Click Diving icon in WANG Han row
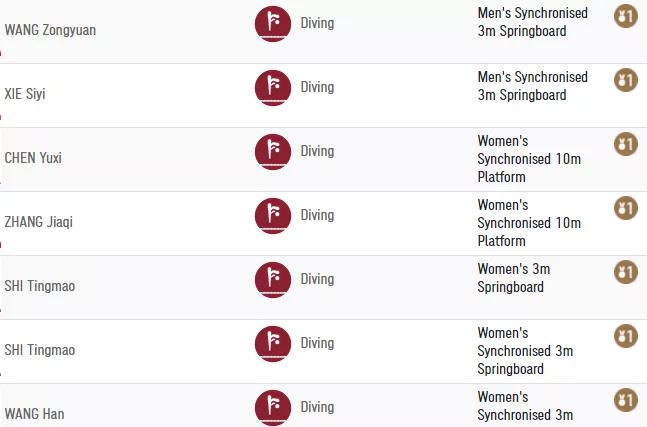The width and height of the screenshot is (647, 427). (x=273, y=408)
